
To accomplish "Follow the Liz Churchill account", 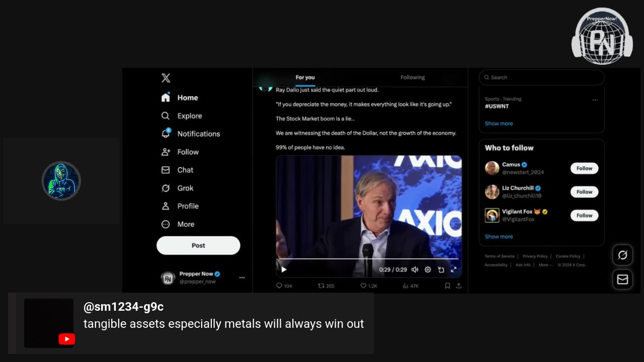I will pyautogui.click(x=584, y=192).
